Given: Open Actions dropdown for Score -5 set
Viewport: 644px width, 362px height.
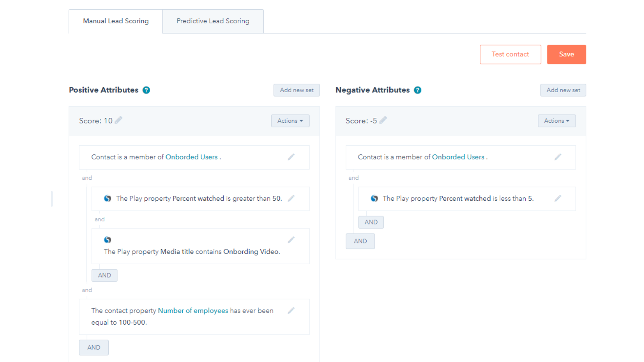Looking at the screenshot, I should pyautogui.click(x=556, y=121).
